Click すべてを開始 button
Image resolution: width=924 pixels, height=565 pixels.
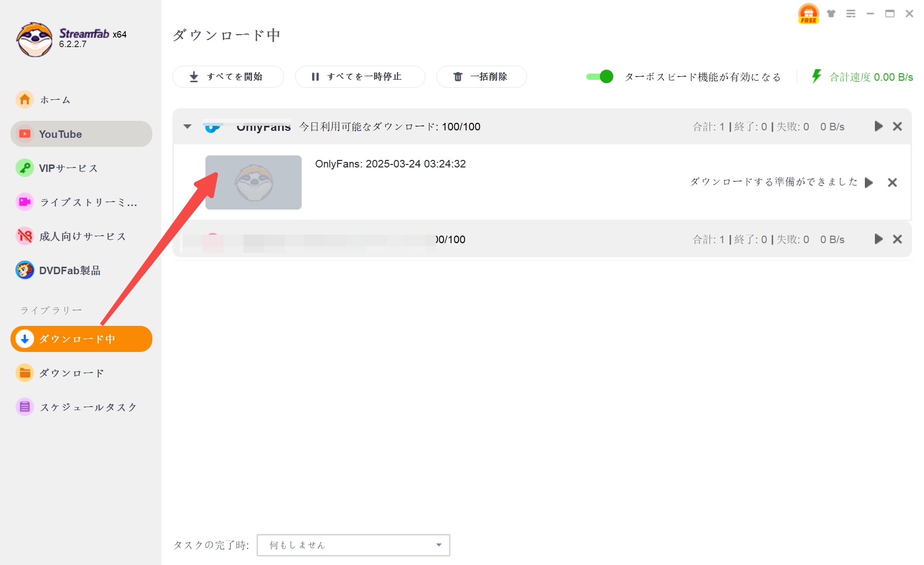coord(228,77)
